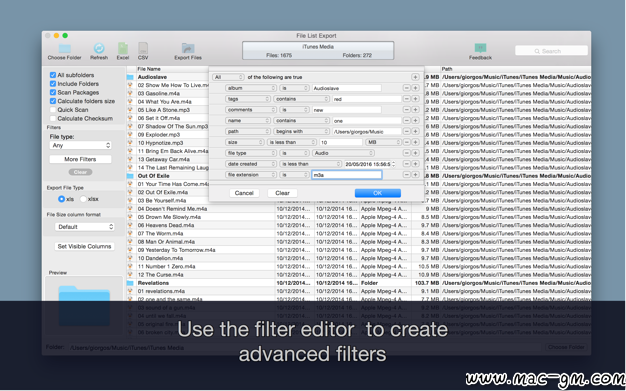Click Cancel in the filter editor
The image size is (626, 391).
pos(244,193)
